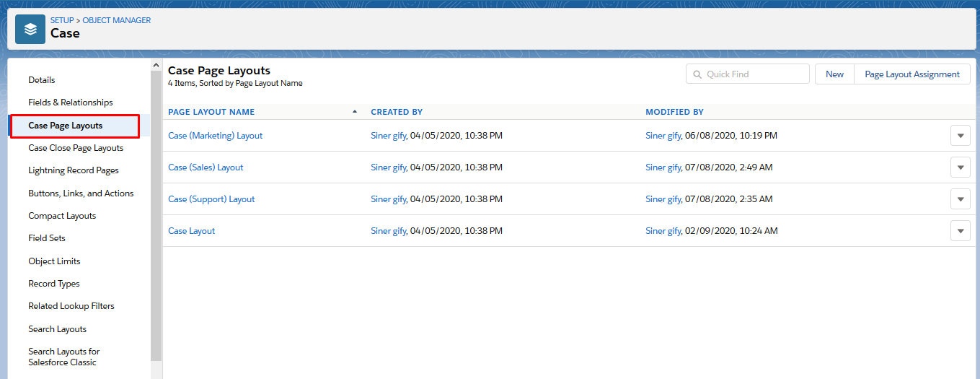Open Buttons, Links, and Actions
Screen dimensions: 980x379
[81, 193]
